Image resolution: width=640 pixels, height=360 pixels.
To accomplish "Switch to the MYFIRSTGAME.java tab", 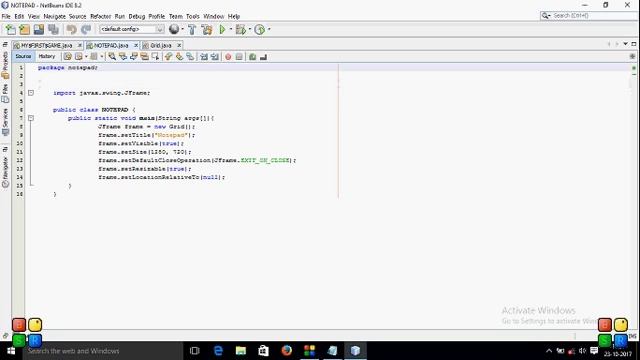I will [47, 45].
